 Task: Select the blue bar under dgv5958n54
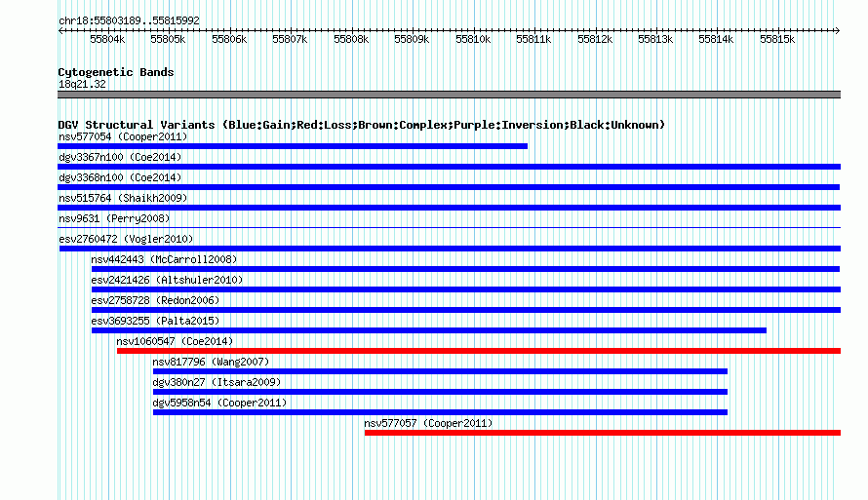coord(440,412)
